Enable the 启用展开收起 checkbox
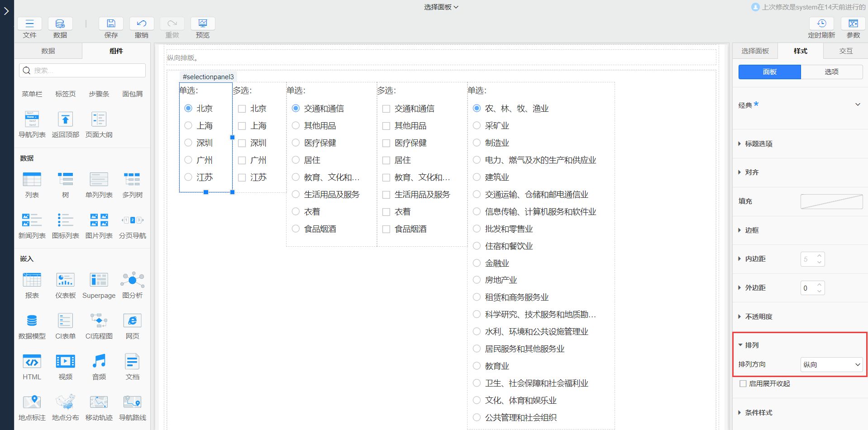This screenshot has height=430, width=868. click(743, 383)
